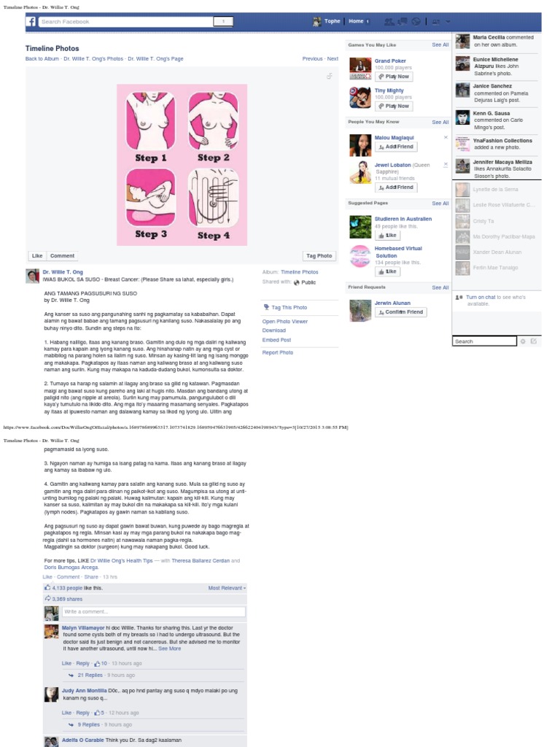The width and height of the screenshot is (560, 747).
Task: Expand 9 Replies under Judy Ann's comment
Action: coord(88,724)
